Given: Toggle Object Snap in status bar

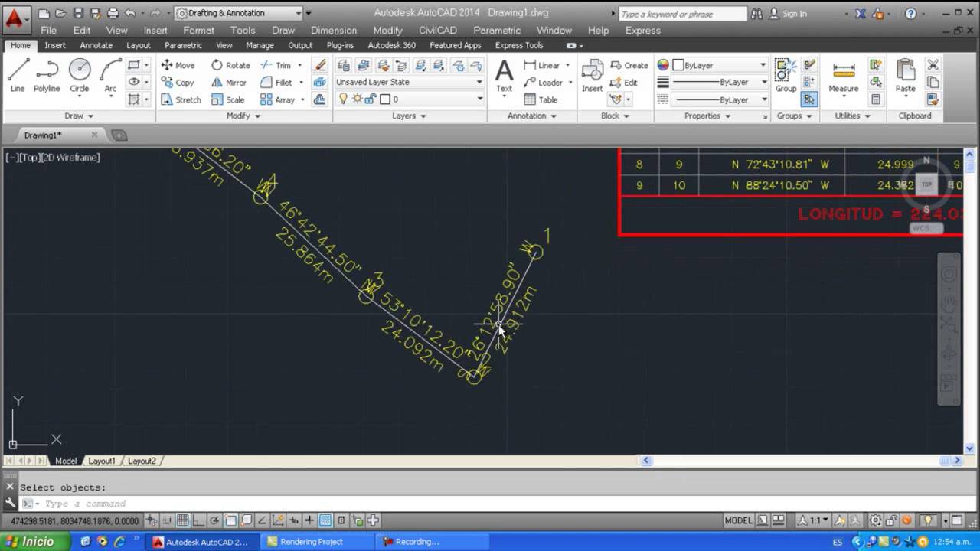Looking at the screenshot, I should 230,520.
